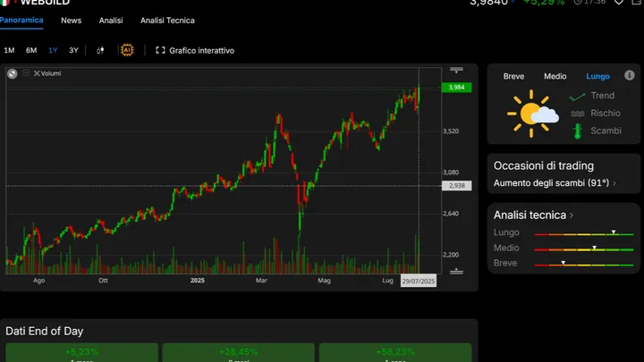This screenshot has height=362, width=644.
Task: Click the bottom price-scale adjust icon
Action: click(456, 272)
